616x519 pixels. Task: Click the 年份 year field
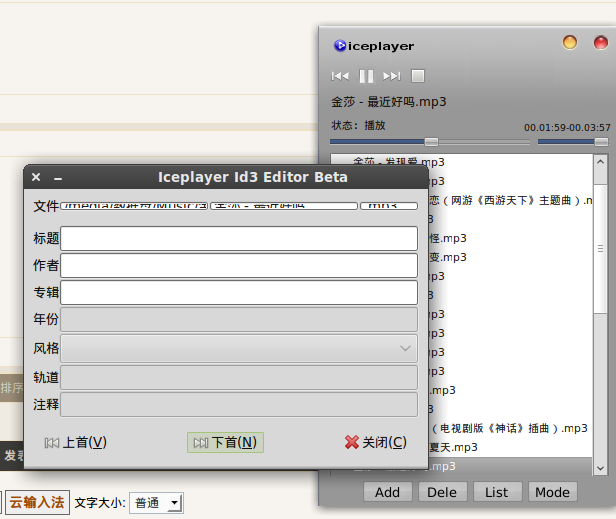click(x=239, y=319)
